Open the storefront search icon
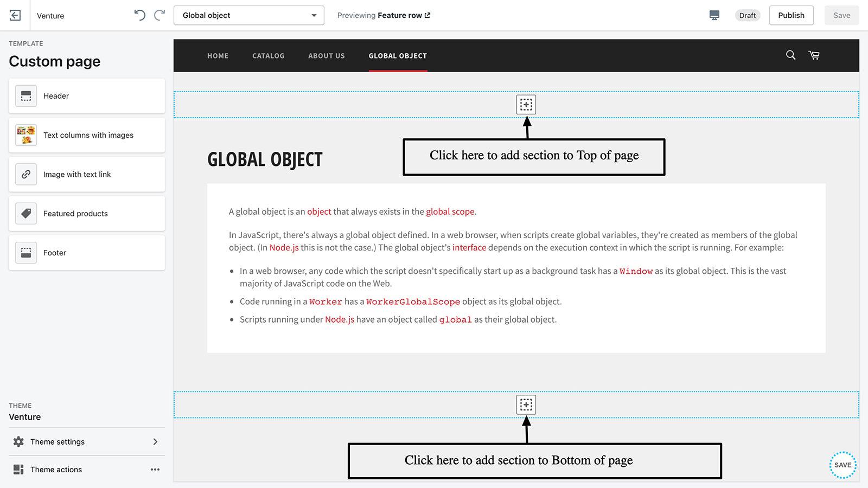Viewport: 868px width, 488px height. coord(790,55)
